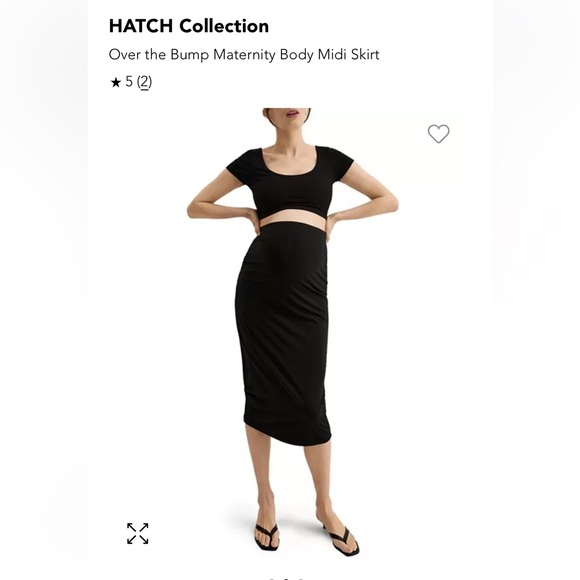Viewport: 580px width, 580px height.
Task: Add the skirt to favorites with the heart icon
Action: coord(438,134)
